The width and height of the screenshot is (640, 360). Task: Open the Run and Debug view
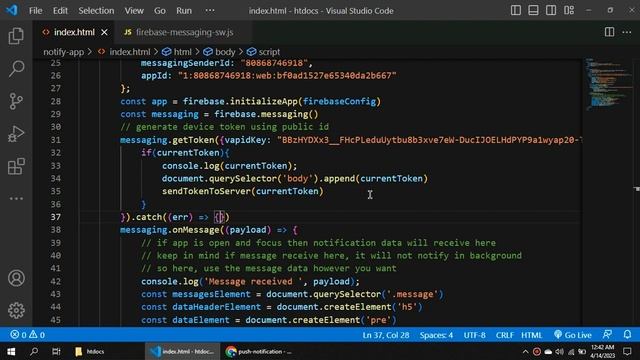click(16, 133)
